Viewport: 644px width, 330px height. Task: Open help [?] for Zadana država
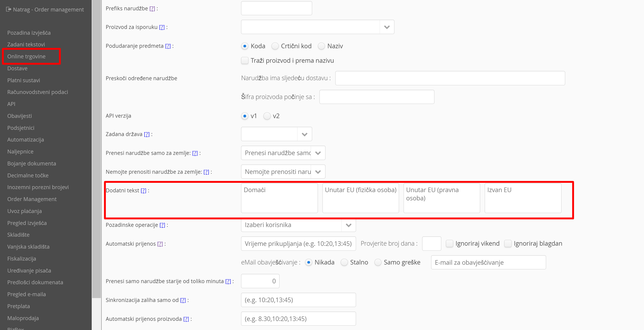(x=147, y=134)
